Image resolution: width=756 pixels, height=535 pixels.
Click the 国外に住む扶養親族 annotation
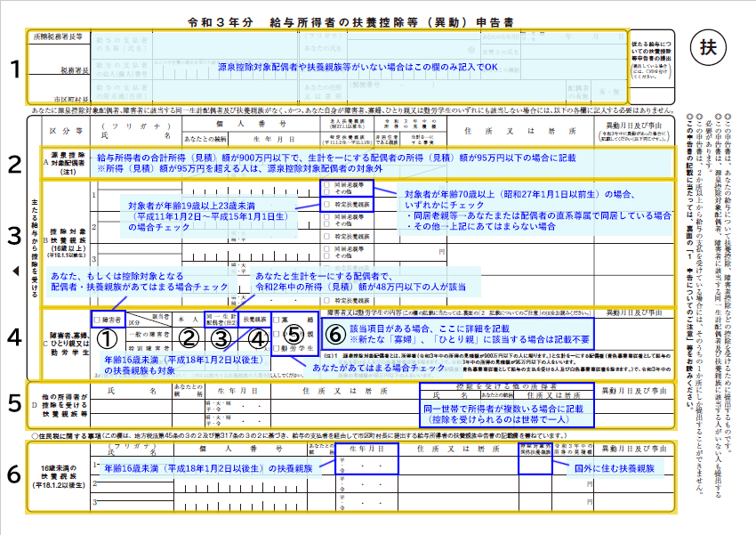614,468
